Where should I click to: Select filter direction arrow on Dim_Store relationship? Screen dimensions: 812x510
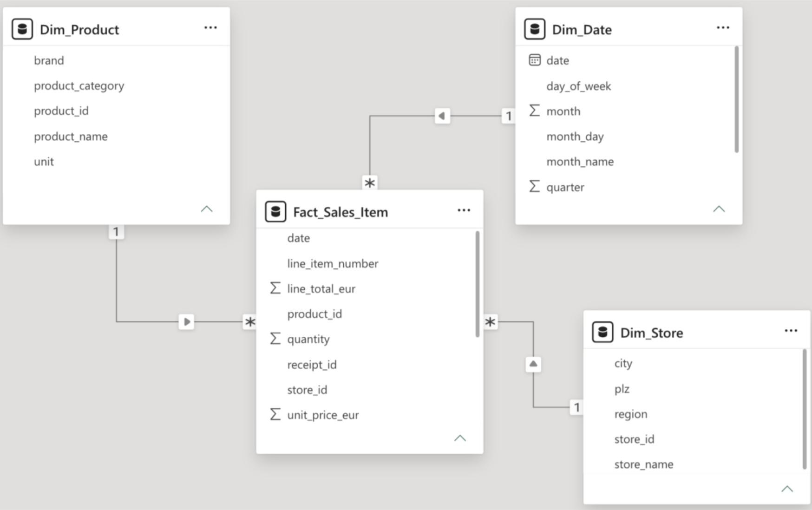click(x=533, y=364)
